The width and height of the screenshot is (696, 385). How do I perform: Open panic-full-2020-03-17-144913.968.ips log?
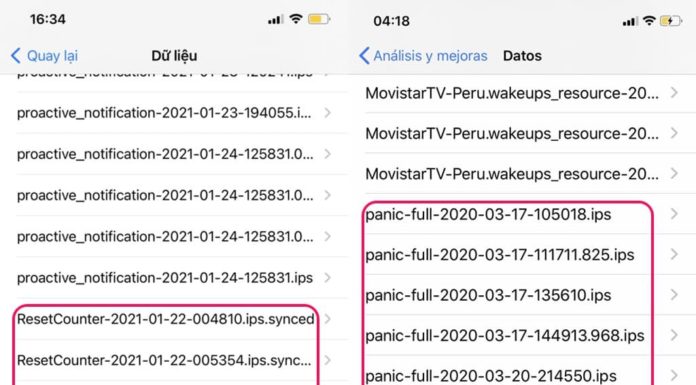[x=530, y=336]
